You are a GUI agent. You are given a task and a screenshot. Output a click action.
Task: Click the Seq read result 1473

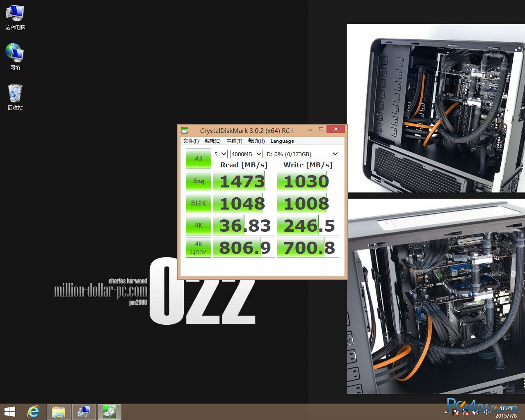(x=244, y=181)
